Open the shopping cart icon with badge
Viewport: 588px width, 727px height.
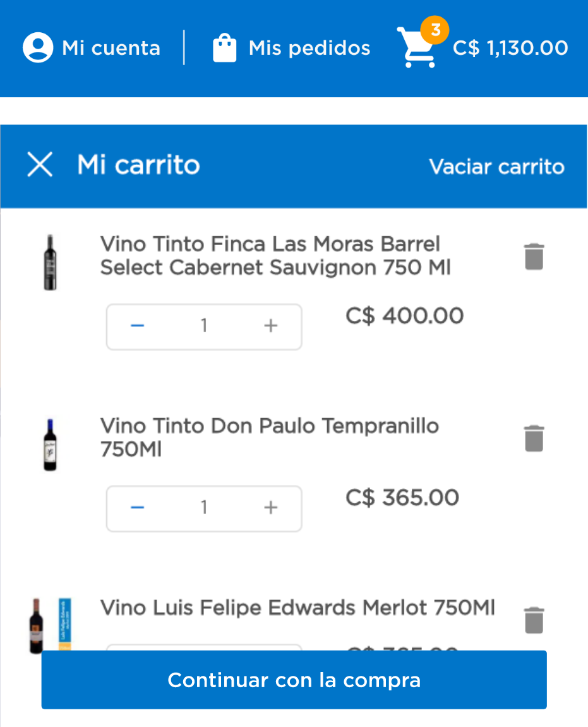[421, 44]
